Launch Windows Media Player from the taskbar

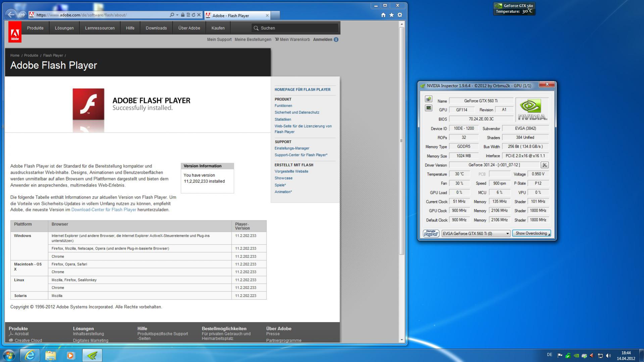click(x=71, y=355)
